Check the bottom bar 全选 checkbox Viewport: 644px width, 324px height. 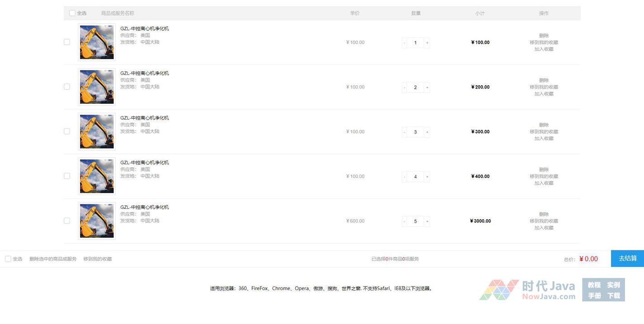(x=8, y=259)
